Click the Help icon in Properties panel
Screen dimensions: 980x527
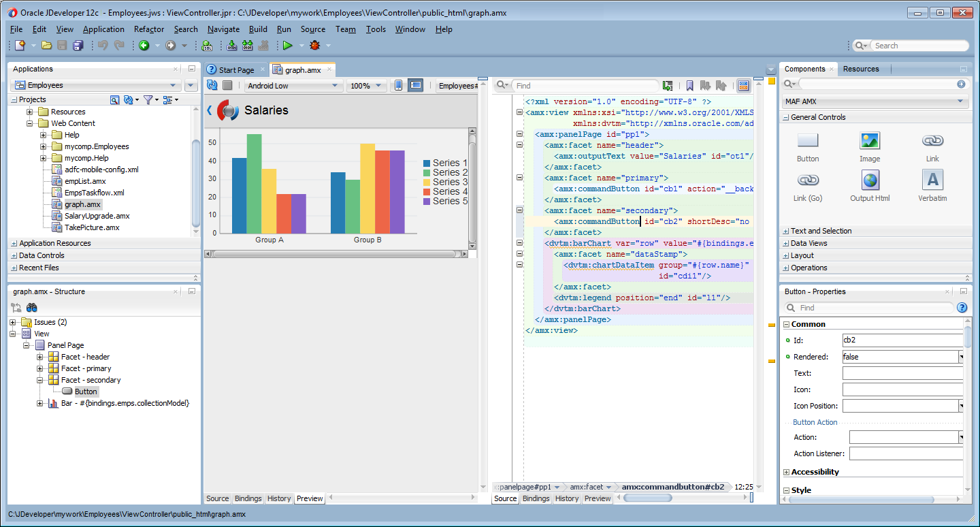tap(962, 308)
